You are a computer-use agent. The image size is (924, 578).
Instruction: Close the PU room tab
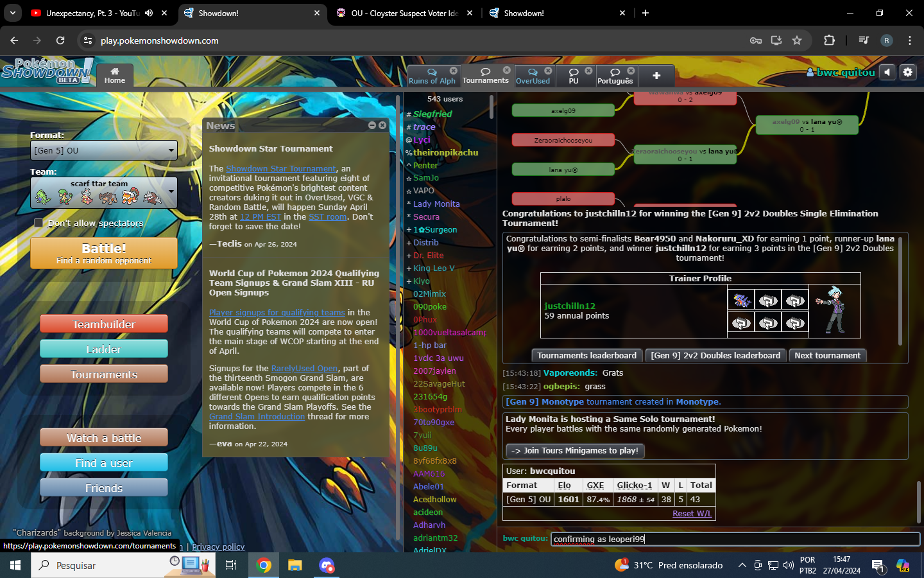point(588,71)
